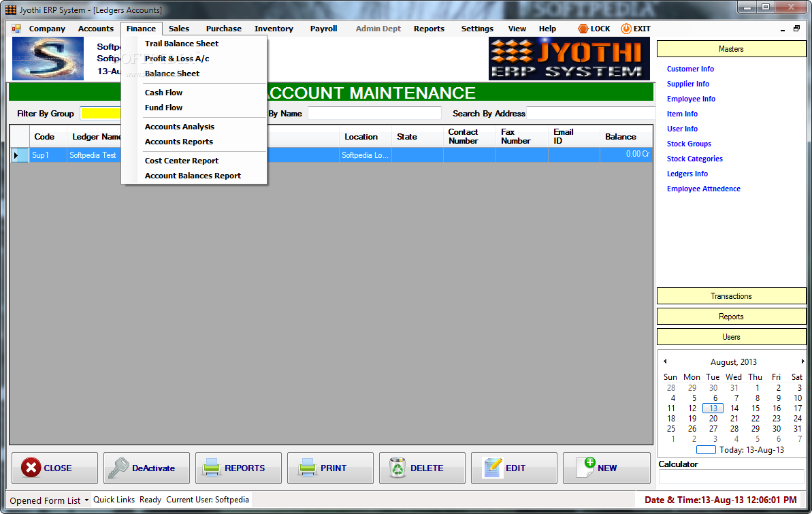The width and height of the screenshot is (812, 514).
Task: Collapse the Masters panel section
Action: click(731, 49)
